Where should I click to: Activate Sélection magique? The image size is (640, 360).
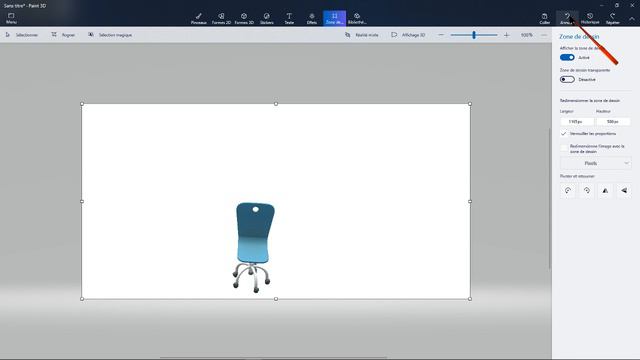coord(110,35)
